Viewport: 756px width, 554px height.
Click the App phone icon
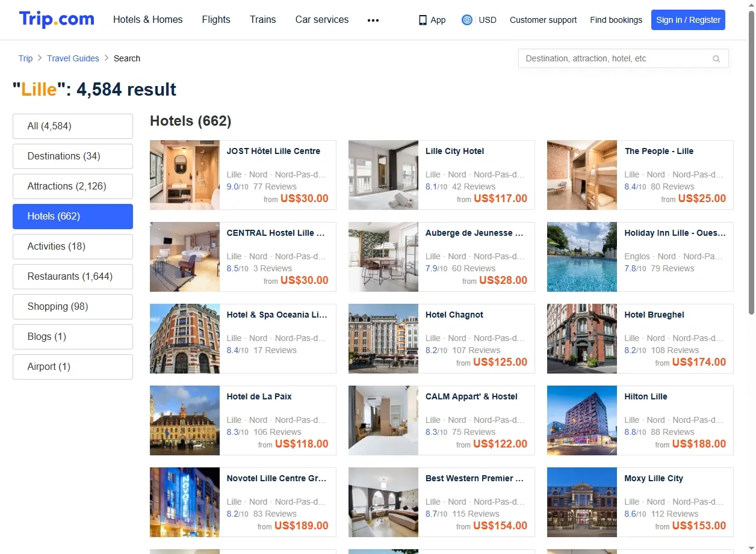423,20
